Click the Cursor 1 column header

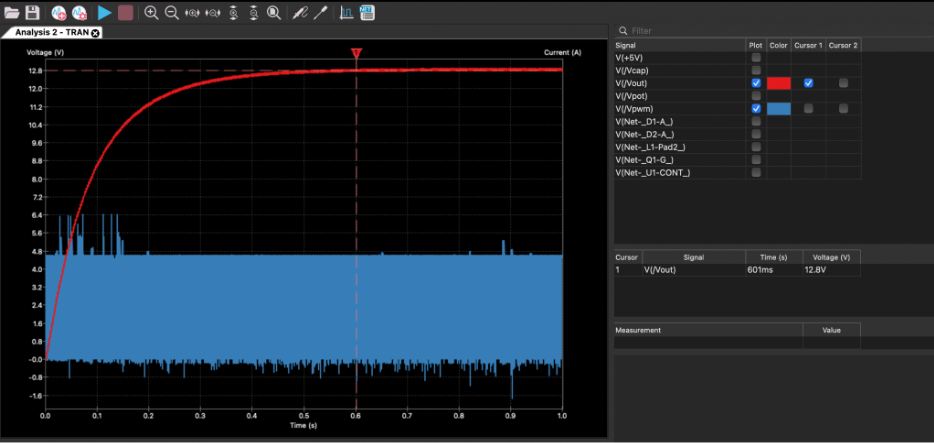click(x=808, y=45)
